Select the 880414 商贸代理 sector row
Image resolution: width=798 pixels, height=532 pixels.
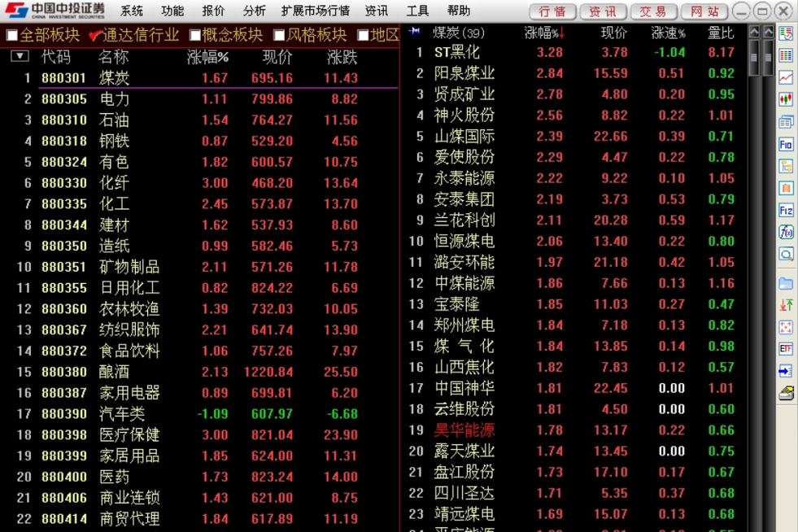pyautogui.click(x=199, y=519)
